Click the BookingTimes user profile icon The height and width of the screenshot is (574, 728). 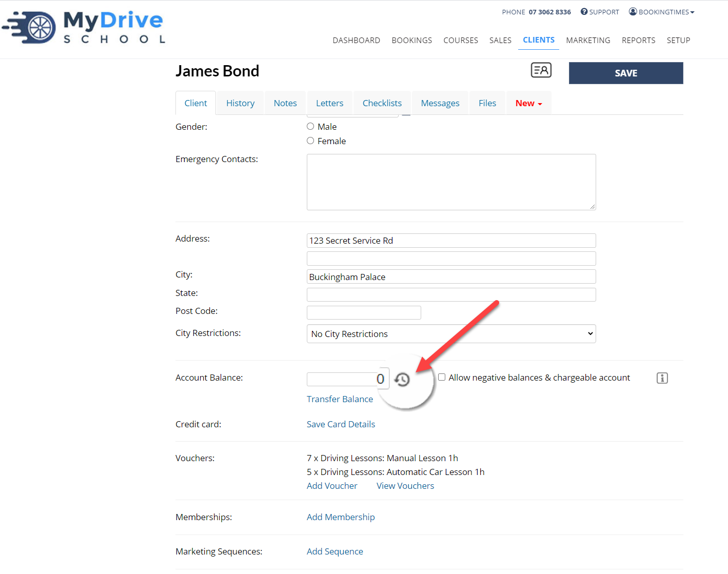(x=633, y=11)
